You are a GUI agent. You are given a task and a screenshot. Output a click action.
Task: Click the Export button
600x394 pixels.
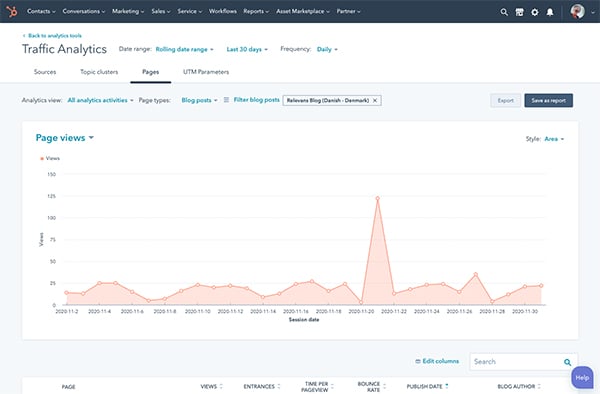tap(505, 101)
